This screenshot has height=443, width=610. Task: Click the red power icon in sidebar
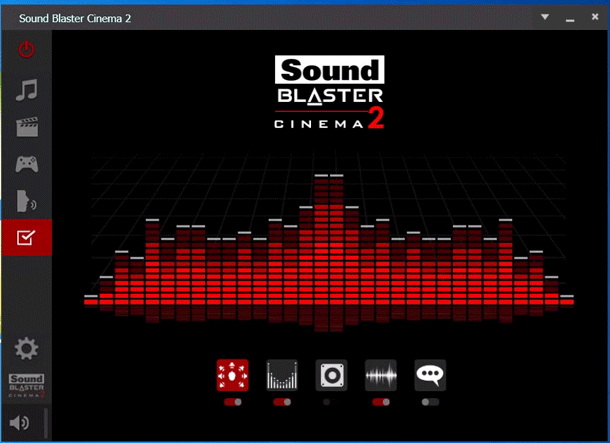(x=26, y=49)
